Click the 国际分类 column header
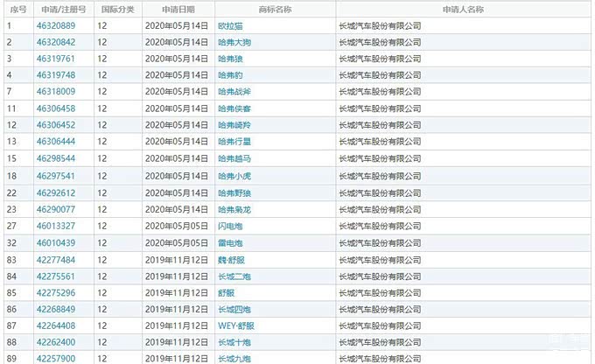The height and width of the screenshot is (364, 595). pyautogui.click(x=117, y=9)
